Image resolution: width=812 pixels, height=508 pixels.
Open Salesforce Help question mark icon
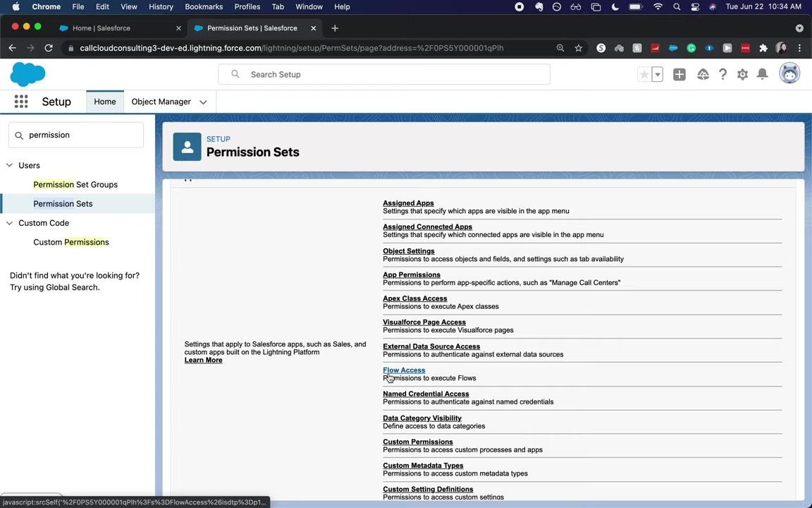[x=722, y=74]
